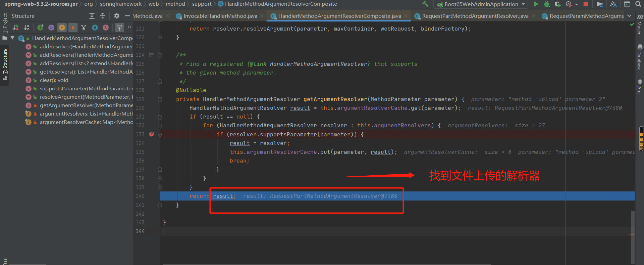Run the application with the green play icon
The width and height of the screenshot is (644, 265).
pyautogui.click(x=536, y=4)
